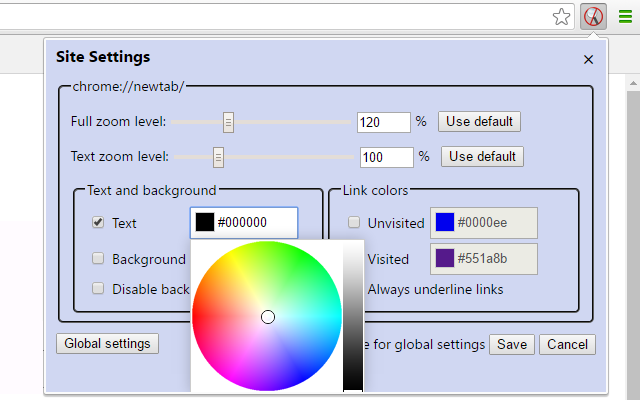Click the #000000 text color field
Viewport: 640px width, 400px height.
tap(244, 222)
